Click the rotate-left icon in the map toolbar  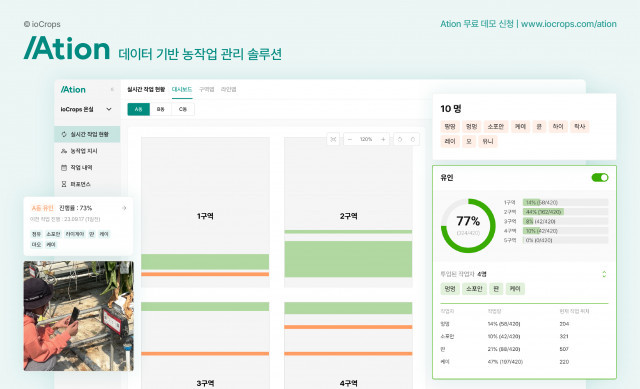click(400, 140)
